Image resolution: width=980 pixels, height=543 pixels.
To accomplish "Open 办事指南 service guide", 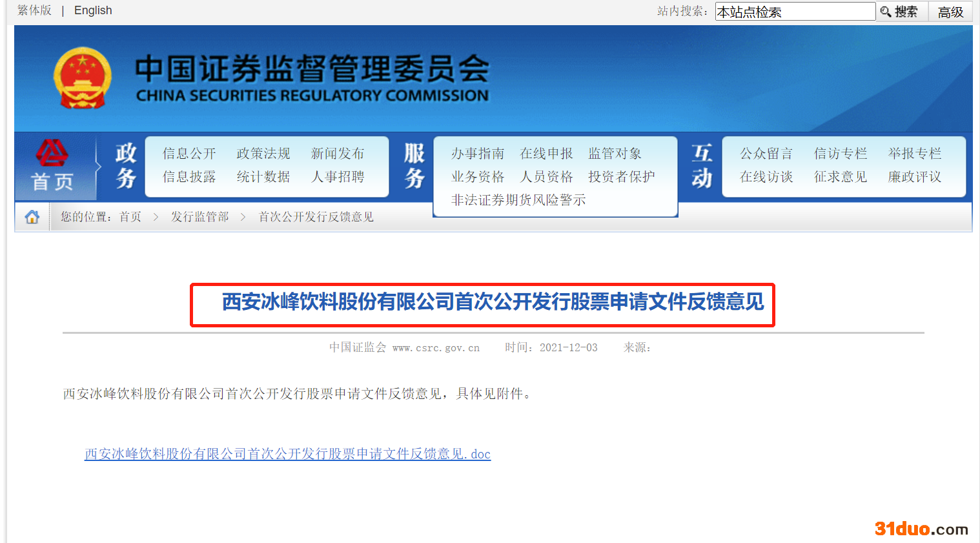I will [478, 153].
